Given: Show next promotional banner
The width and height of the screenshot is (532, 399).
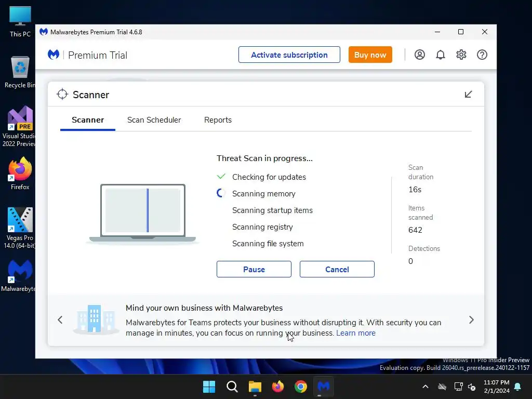Looking at the screenshot, I should (x=471, y=320).
